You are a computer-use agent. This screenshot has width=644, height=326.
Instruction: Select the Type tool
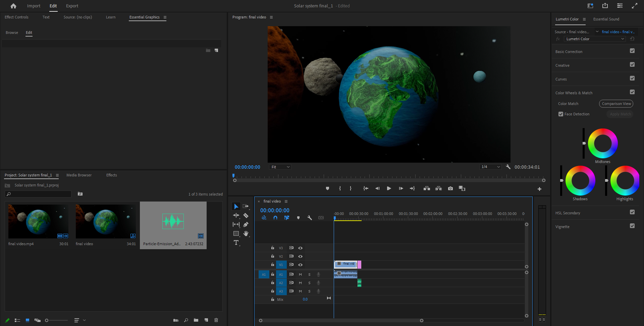click(x=236, y=242)
